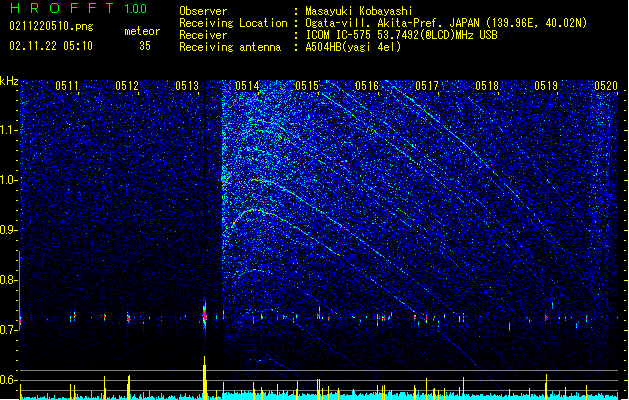Click the 0512 time marker
The image size is (629, 400).
pos(127,86)
